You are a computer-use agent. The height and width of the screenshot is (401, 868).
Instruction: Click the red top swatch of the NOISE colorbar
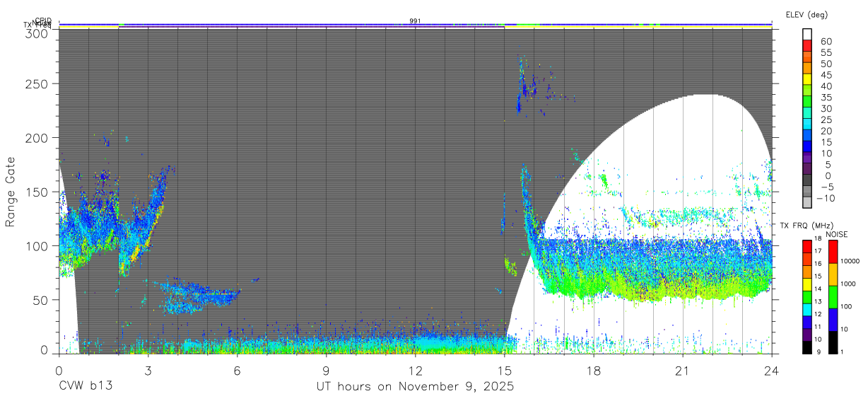point(833,252)
